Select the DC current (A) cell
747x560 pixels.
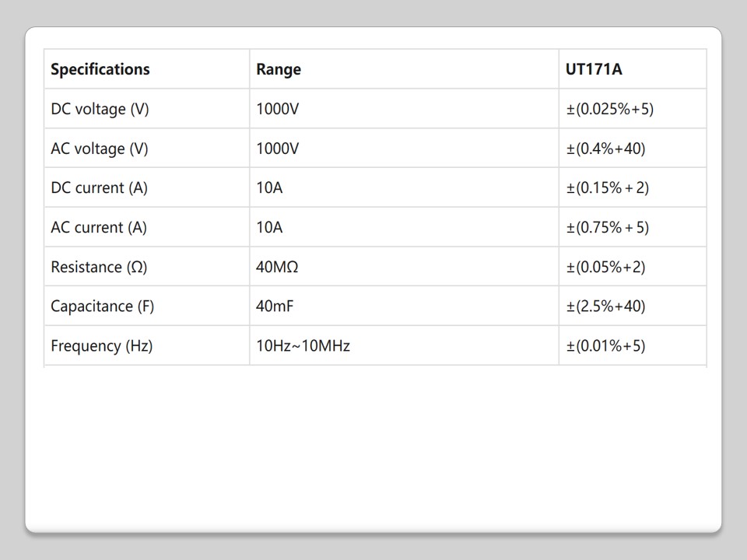tap(99, 188)
